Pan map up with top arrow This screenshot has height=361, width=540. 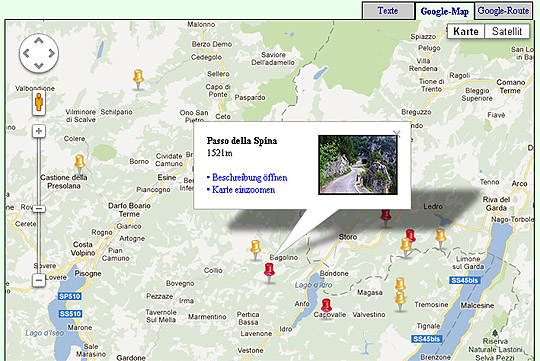click(39, 41)
